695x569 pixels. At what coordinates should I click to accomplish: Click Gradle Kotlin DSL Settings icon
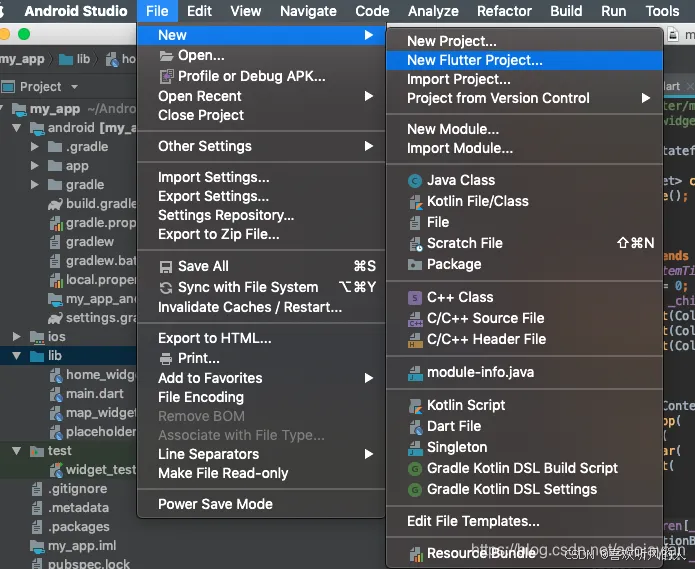pyautogui.click(x=414, y=490)
